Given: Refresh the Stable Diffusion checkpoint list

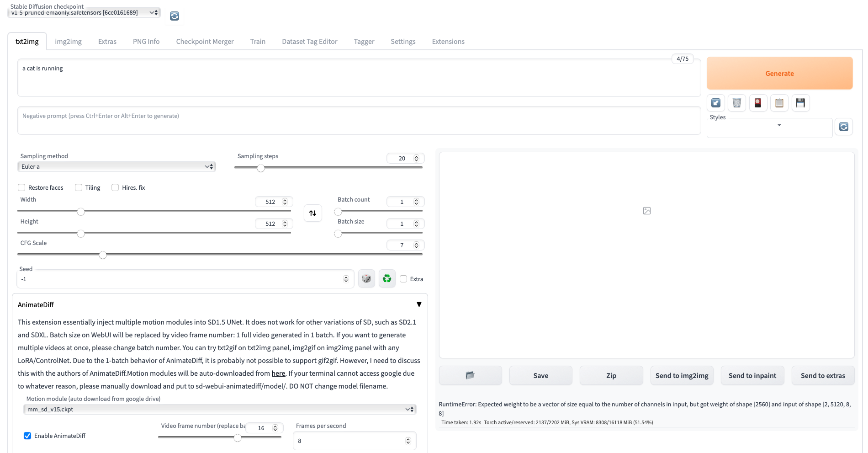Looking at the screenshot, I should [174, 16].
